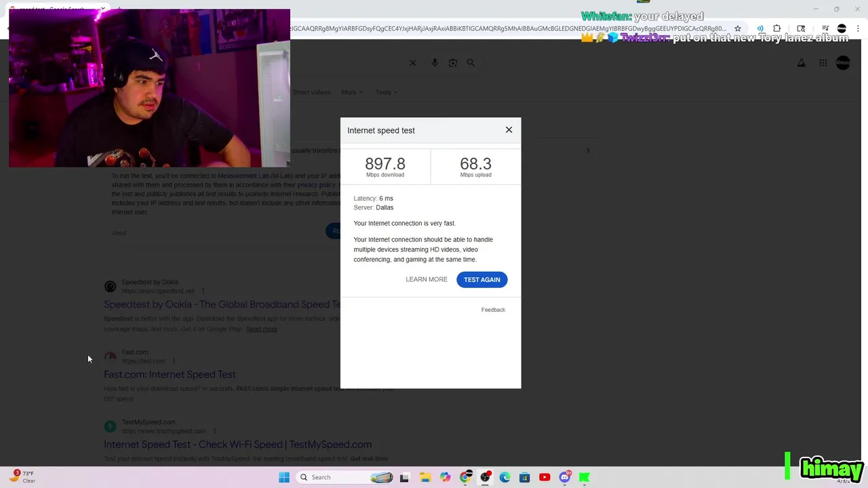
Task: Click the Server: Dallas text
Action: (373, 207)
